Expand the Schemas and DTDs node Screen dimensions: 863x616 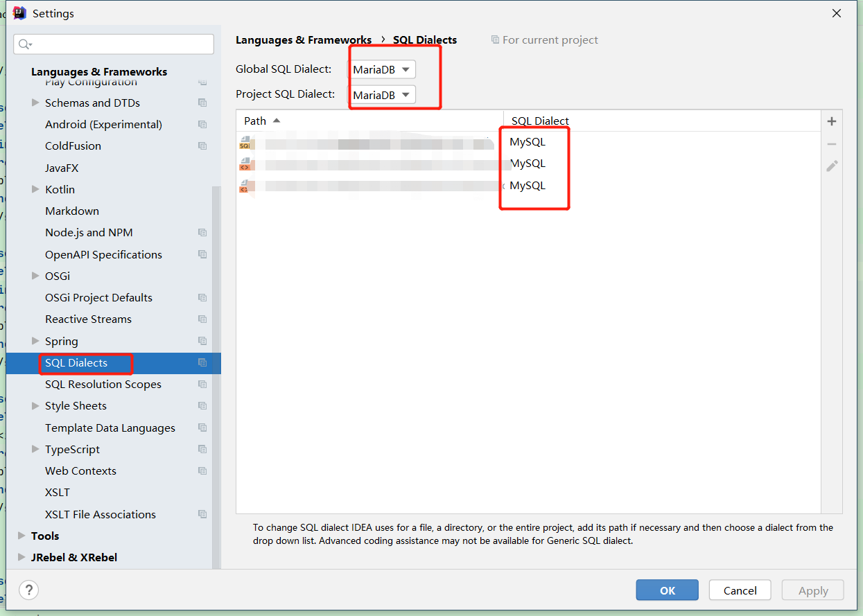[x=35, y=103]
